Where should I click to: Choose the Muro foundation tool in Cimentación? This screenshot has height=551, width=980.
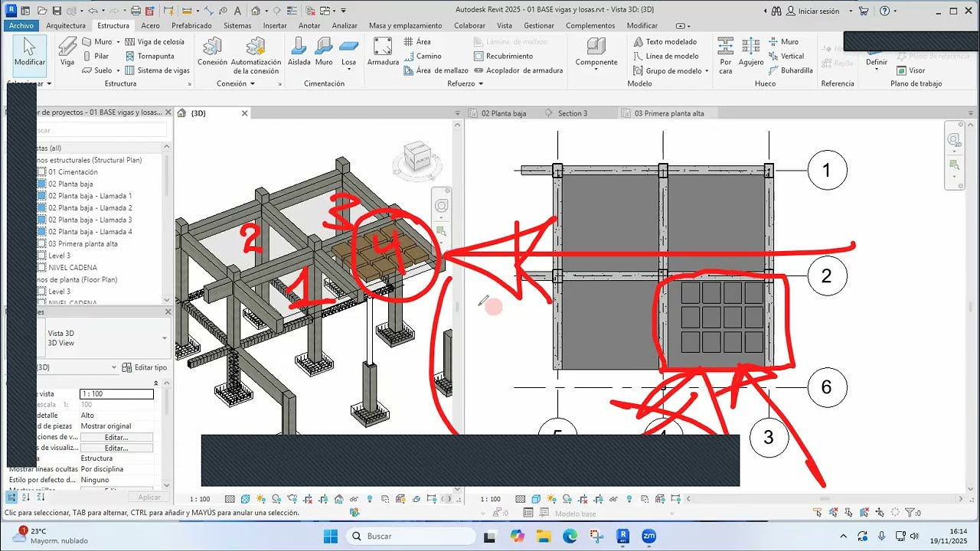pyautogui.click(x=324, y=52)
